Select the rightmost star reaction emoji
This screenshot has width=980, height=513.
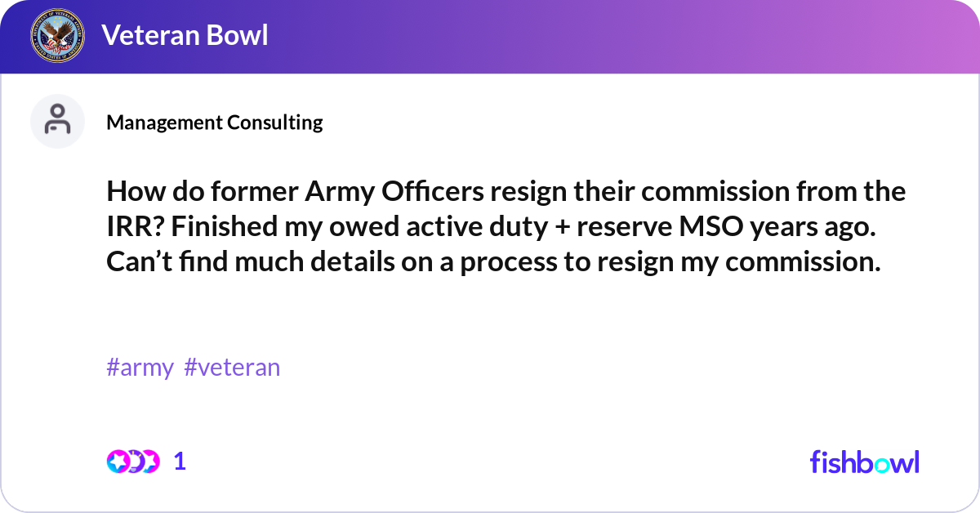point(151,461)
